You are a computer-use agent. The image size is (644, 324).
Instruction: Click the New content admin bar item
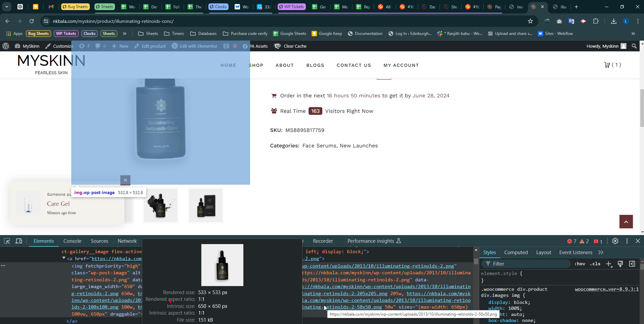coord(120,46)
